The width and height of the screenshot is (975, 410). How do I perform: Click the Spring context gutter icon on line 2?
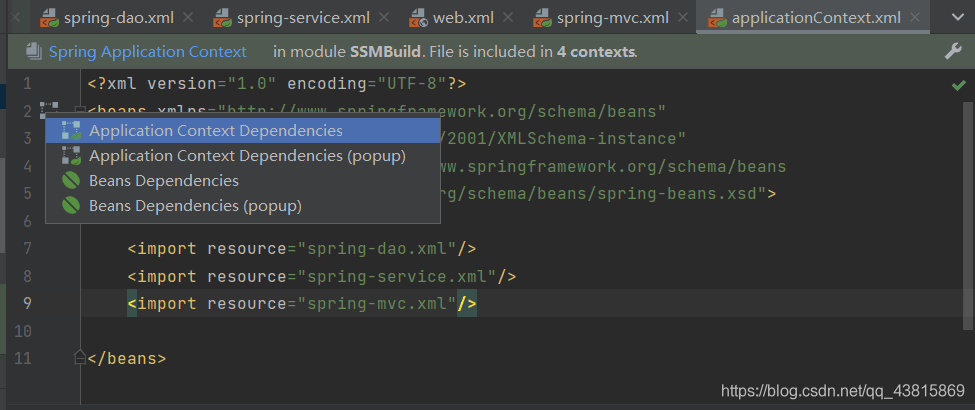coord(49,109)
